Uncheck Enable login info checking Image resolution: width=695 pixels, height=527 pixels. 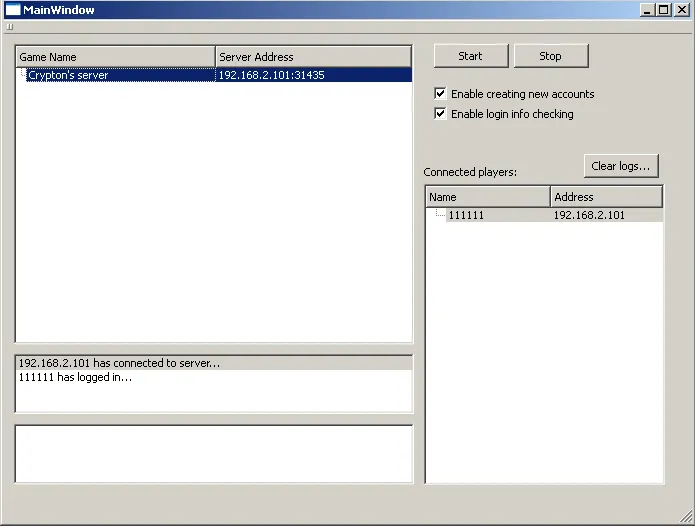point(441,114)
